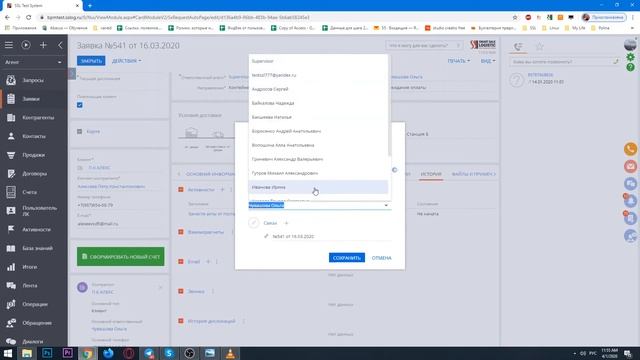640x360 pixels.
Task: Open the orange phone call panel icon
Action: [x=630, y=149]
